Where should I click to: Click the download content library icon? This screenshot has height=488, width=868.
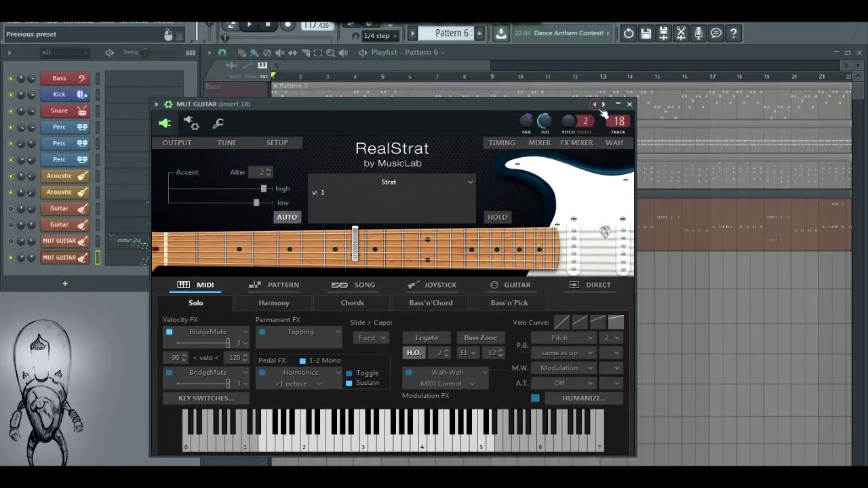[501, 33]
